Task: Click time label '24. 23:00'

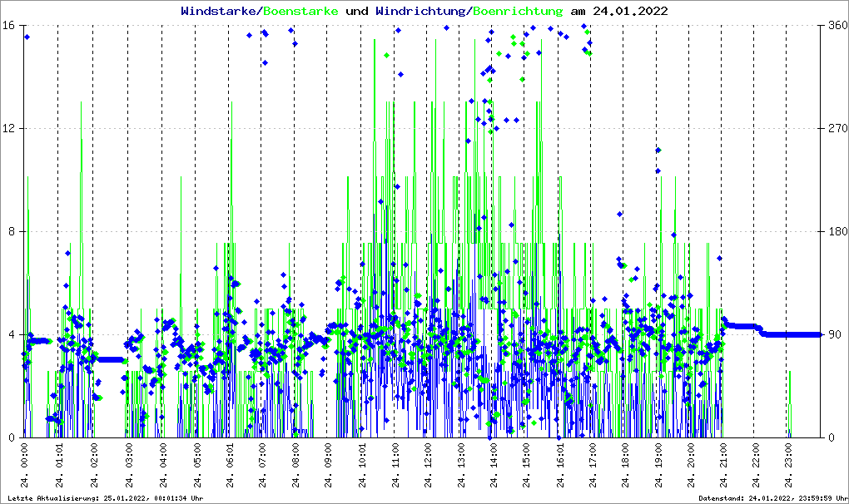Action: (x=787, y=466)
